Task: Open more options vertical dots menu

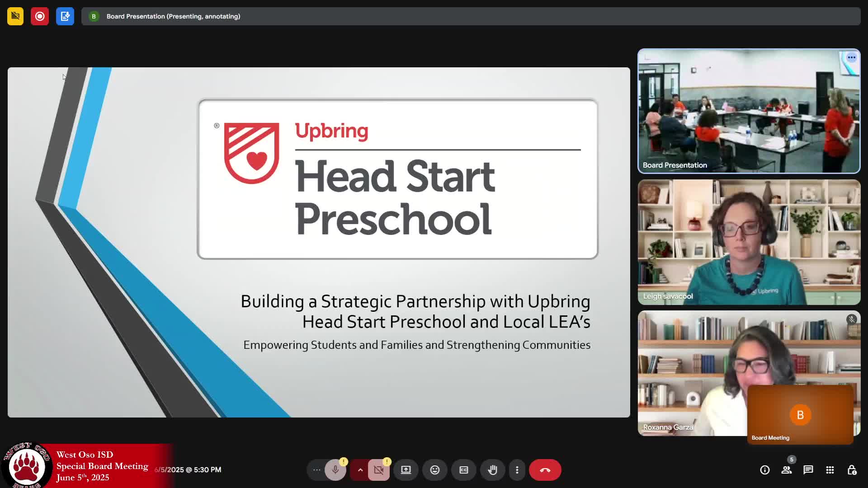Action: [x=517, y=470]
